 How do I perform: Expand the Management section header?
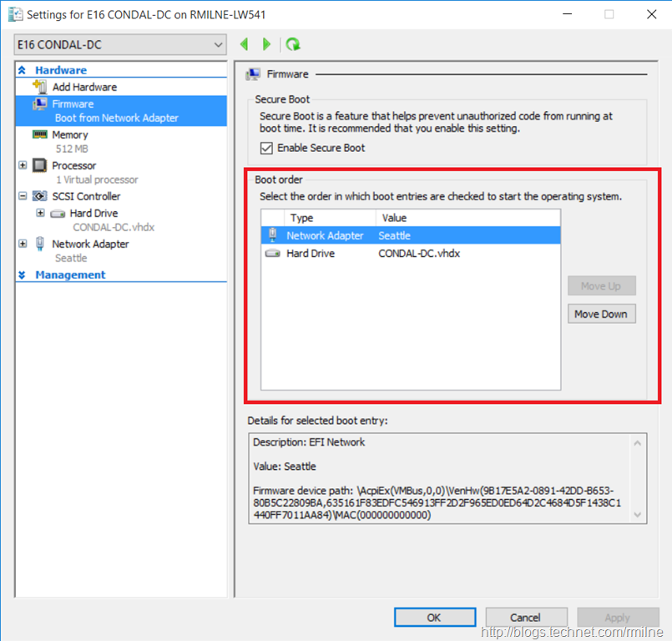click(23, 275)
